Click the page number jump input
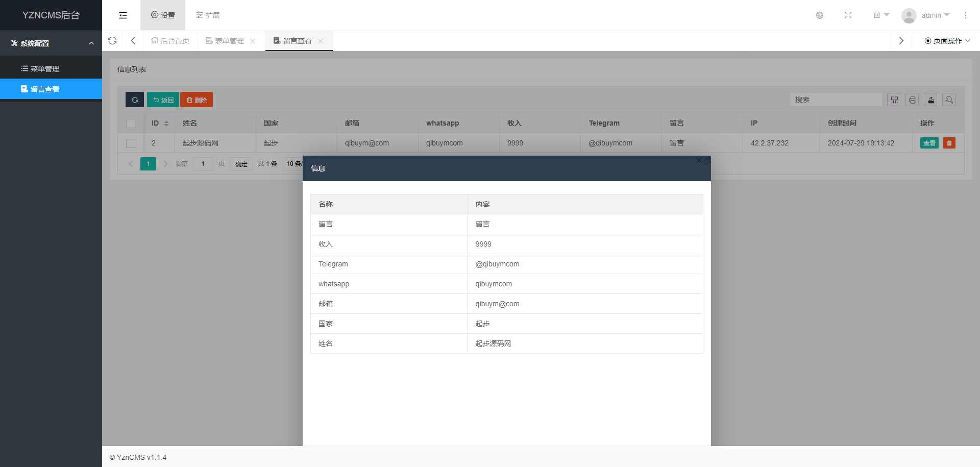Screen dimensions: 980x467 click(x=203, y=164)
